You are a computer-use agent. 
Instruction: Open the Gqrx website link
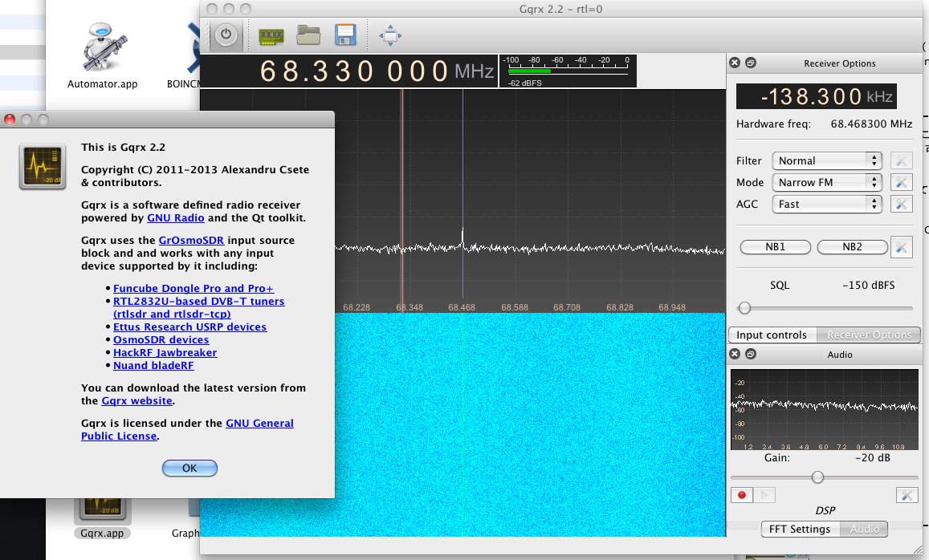136,401
